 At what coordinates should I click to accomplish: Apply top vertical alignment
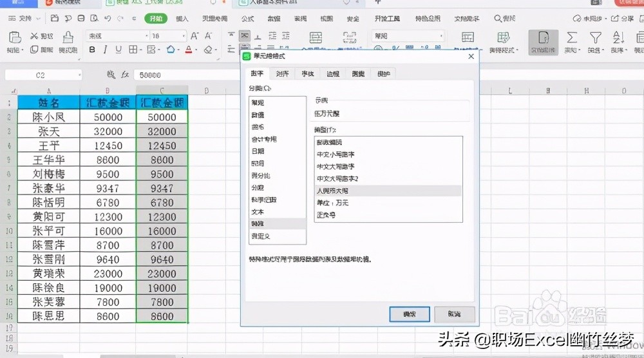click(x=231, y=36)
